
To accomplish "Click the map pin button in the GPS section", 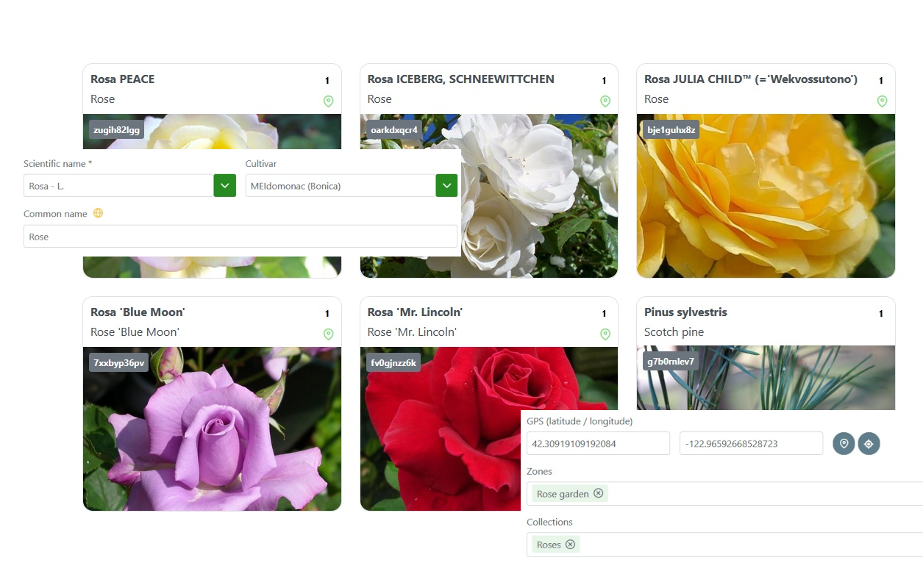I will pos(844,443).
